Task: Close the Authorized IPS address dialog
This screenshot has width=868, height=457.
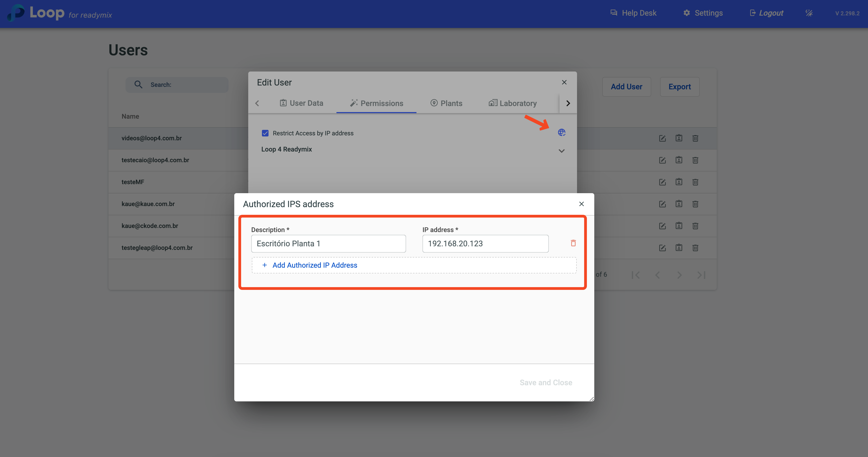Action: [x=581, y=204]
